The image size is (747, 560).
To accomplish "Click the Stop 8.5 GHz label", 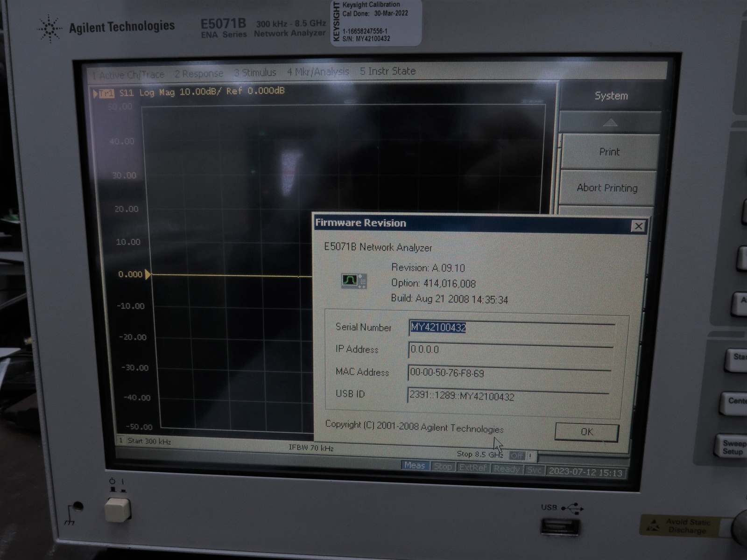I will (480, 454).
